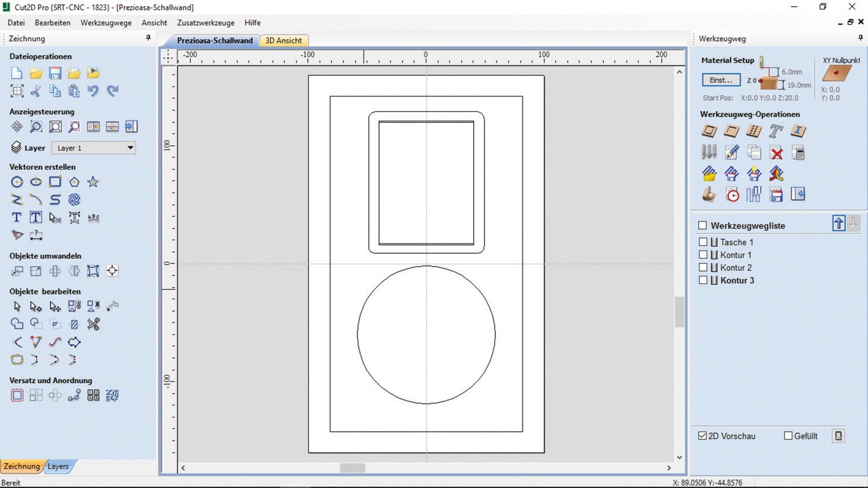
Task: Open the Ansicht menu
Action: click(x=155, y=23)
